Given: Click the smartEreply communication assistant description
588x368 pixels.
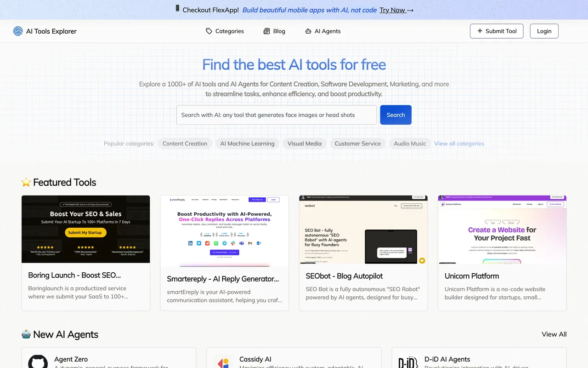Looking at the screenshot, I should (224, 296).
